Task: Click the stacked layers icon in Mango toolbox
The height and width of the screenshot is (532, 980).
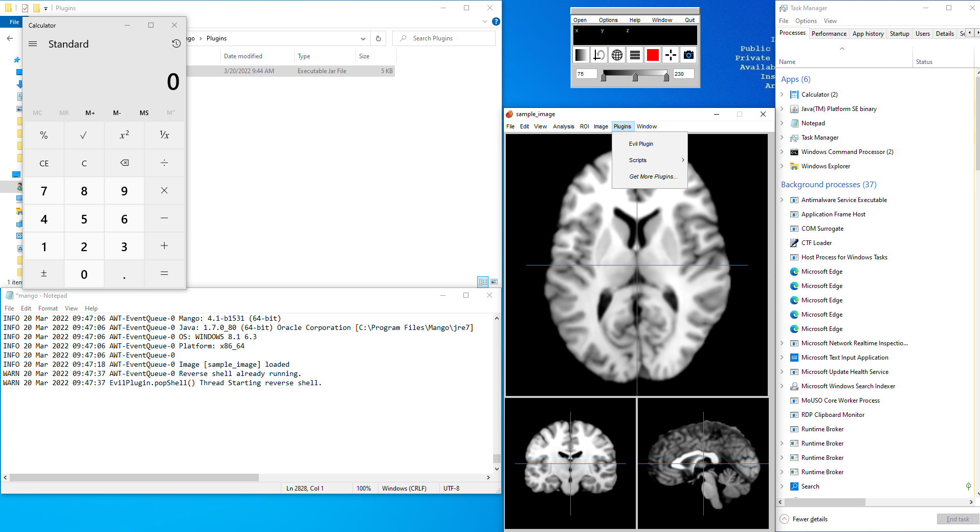Action: pyautogui.click(x=635, y=55)
